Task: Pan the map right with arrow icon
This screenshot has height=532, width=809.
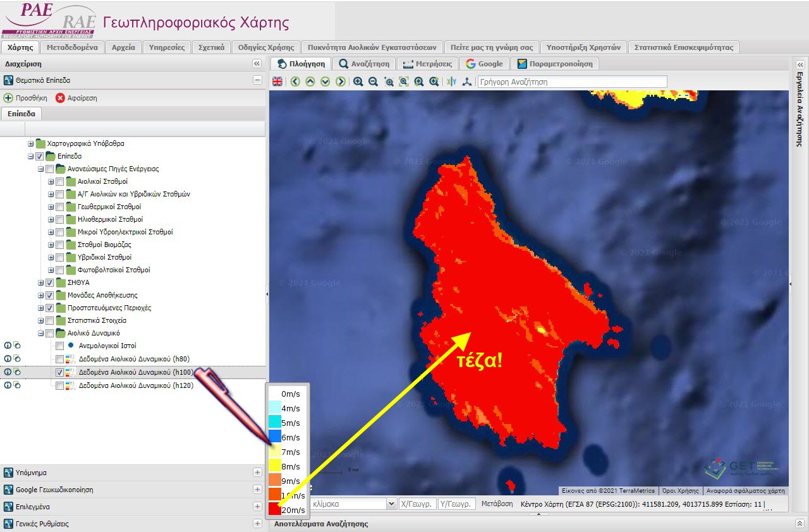Action: (341, 82)
